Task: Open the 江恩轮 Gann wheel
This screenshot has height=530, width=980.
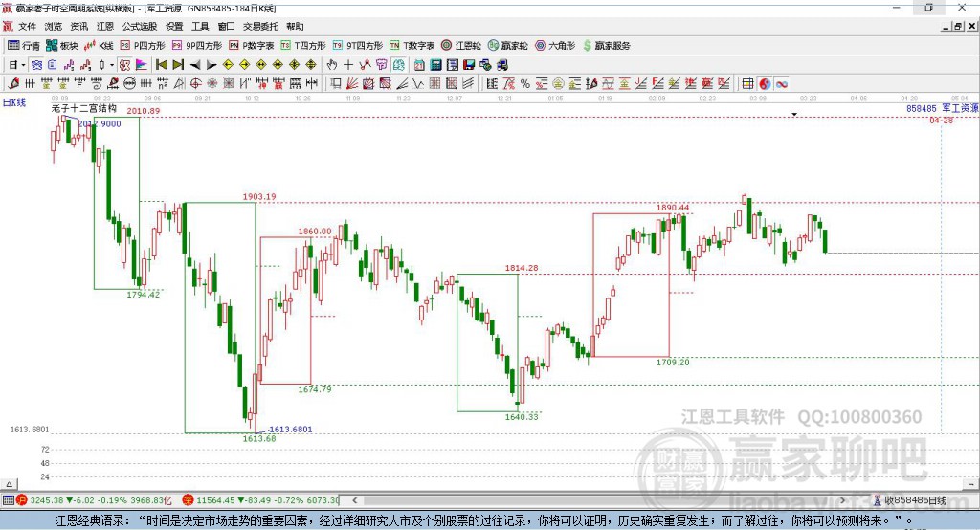Action: click(461, 46)
